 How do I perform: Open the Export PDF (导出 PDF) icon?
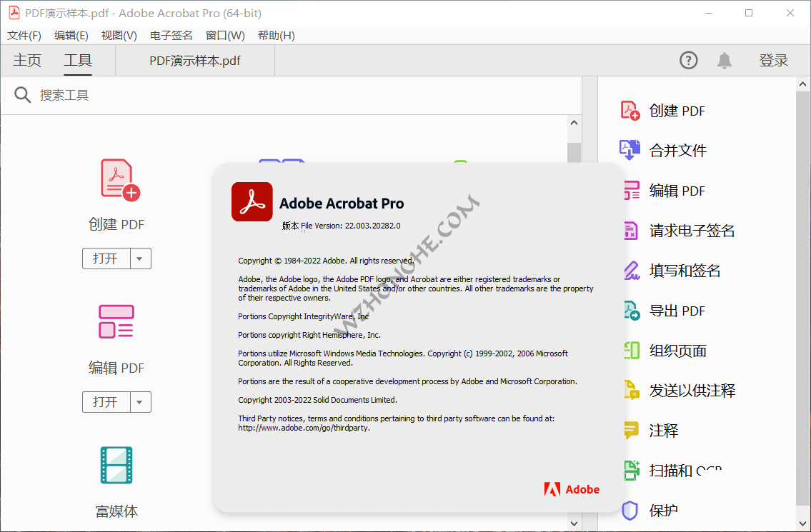630,311
